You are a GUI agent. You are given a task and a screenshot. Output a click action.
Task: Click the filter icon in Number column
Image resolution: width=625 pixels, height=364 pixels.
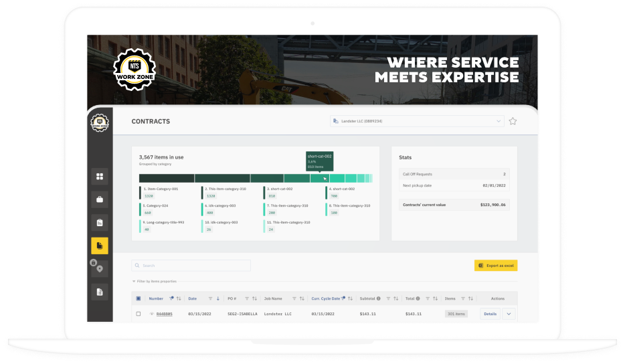click(x=172, y=298)
